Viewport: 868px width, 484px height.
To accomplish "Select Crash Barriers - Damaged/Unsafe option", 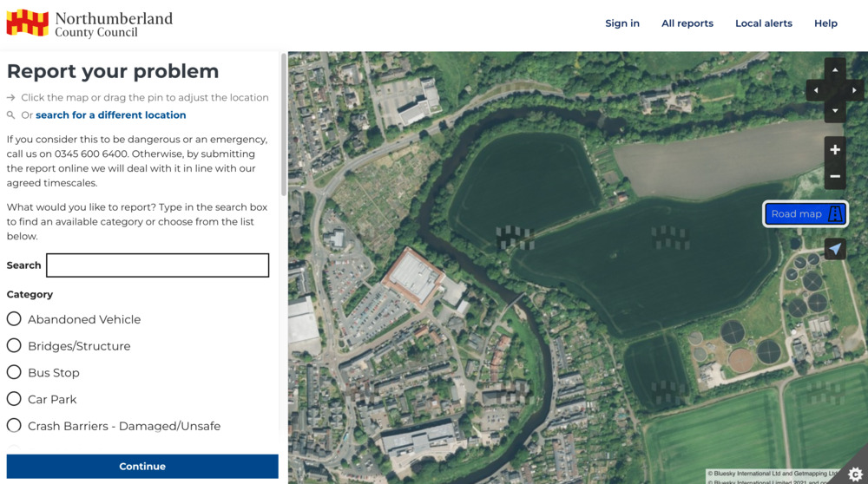I will point(114,425).
